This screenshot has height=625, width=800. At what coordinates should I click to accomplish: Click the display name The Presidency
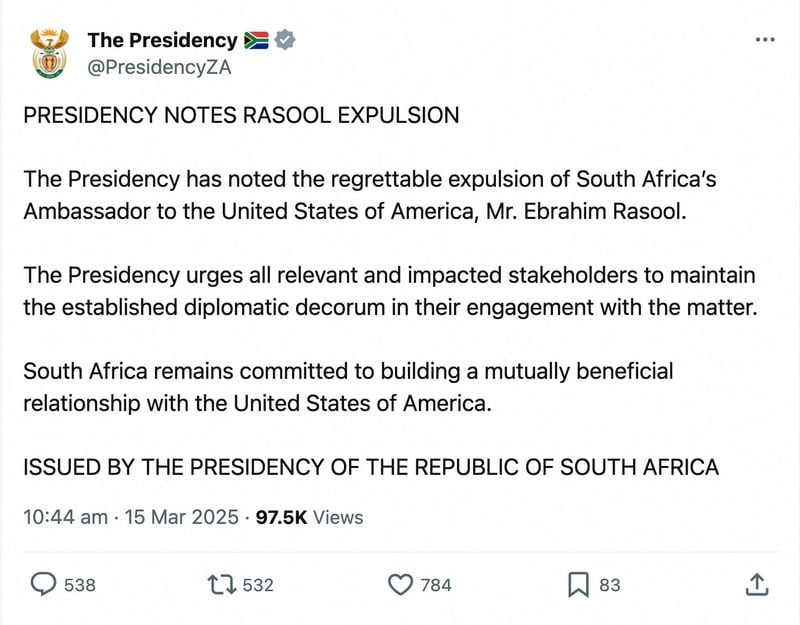[x=162, y=41]
